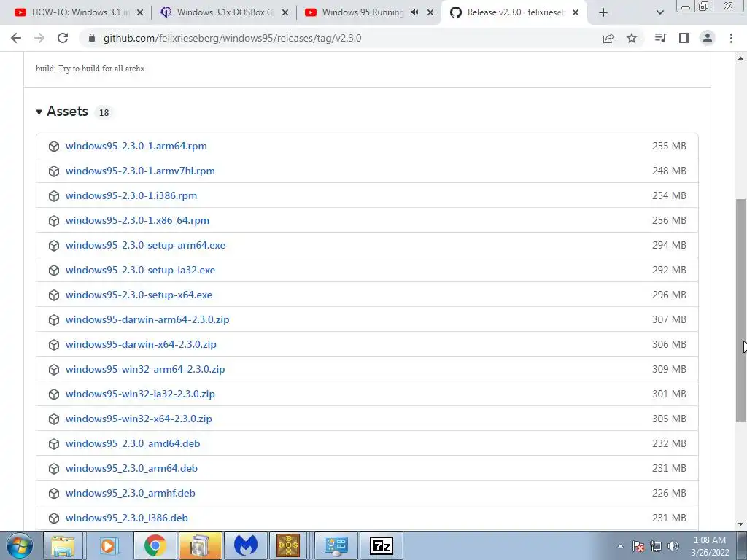Download windows95_2.3.0_i386.deb
Image resolution: width=747 pixels, height=560 pixels.
click(127, 518)
